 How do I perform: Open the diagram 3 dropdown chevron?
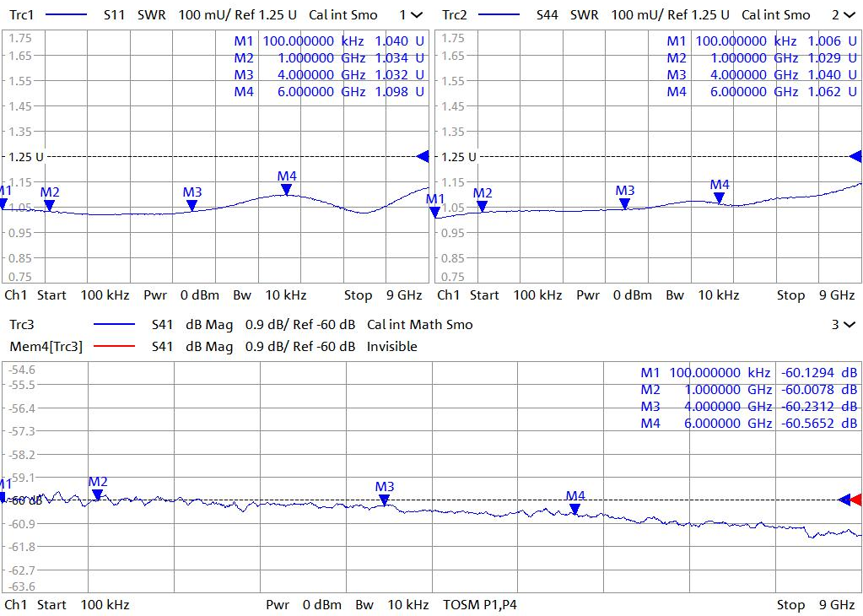pyautogui.click(x=849, y=324)
